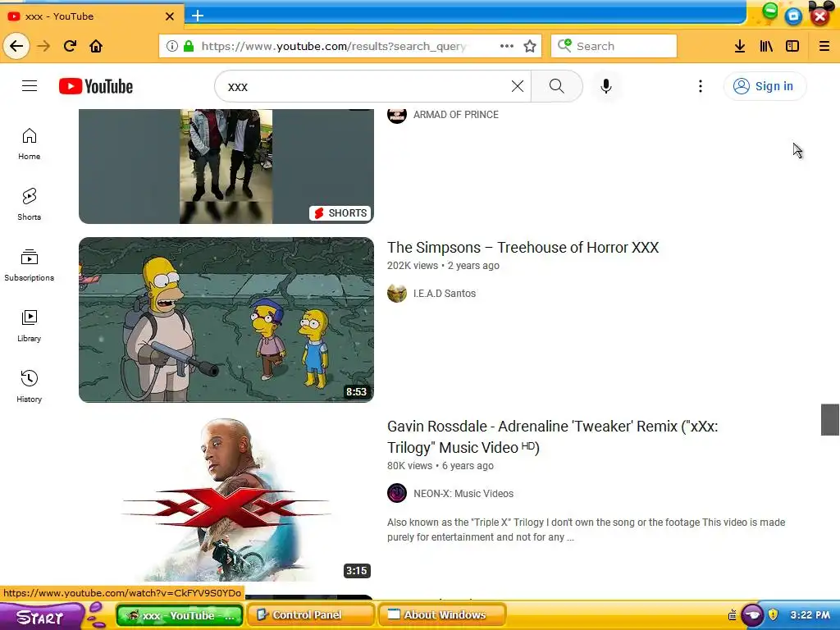Click the 'Also known as the Triple X' description
Viewport: 840px width, 630px height.
coord(586,530)
